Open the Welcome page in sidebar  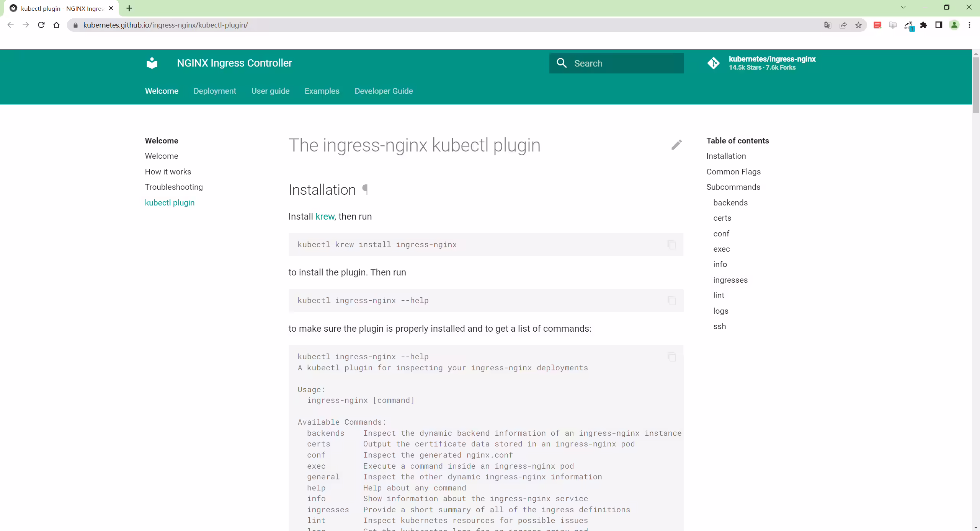pos(162,156)
